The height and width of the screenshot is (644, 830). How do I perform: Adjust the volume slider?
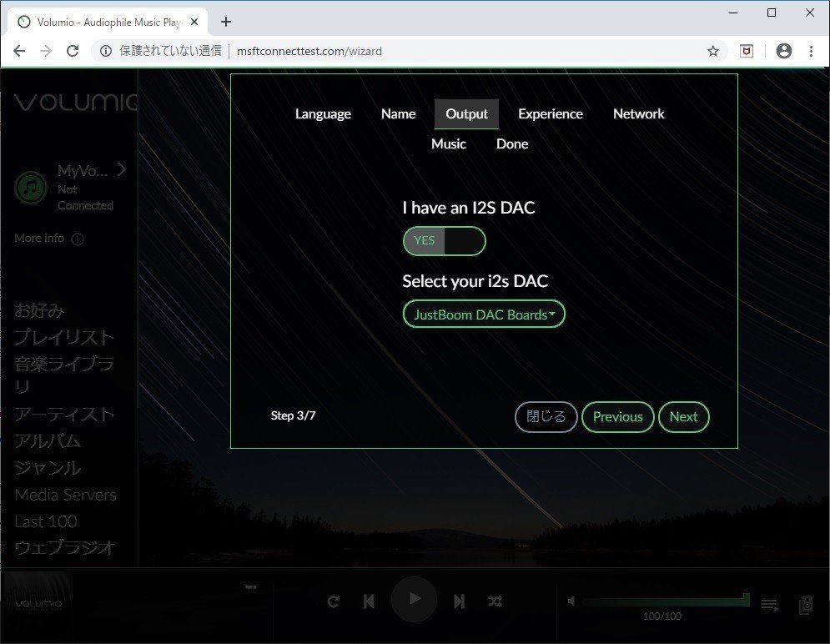click(x=666, y=601)
